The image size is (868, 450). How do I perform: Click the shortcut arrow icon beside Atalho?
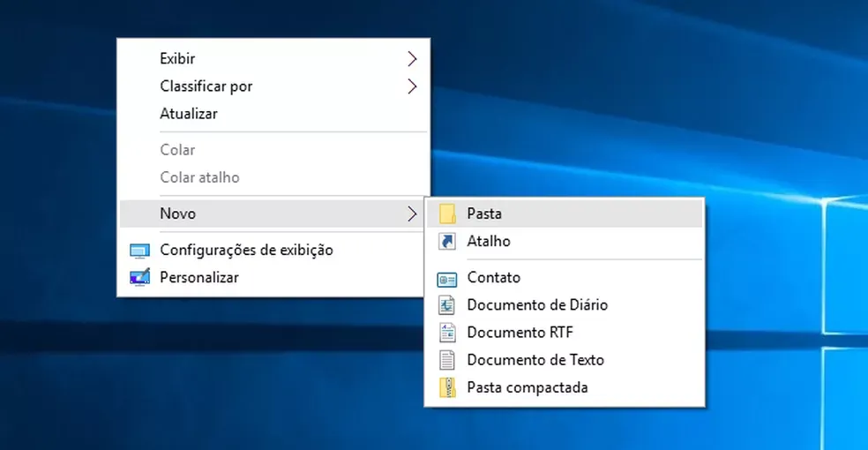[x=447, y=241]
